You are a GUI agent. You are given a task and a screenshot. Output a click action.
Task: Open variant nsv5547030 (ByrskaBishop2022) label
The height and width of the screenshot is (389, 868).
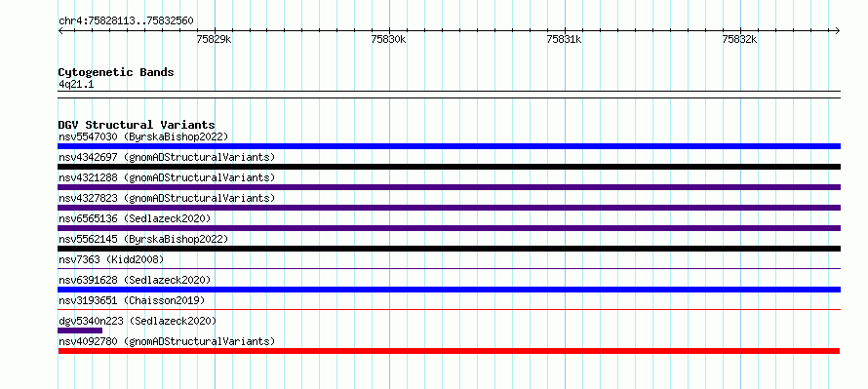[143, 136]
